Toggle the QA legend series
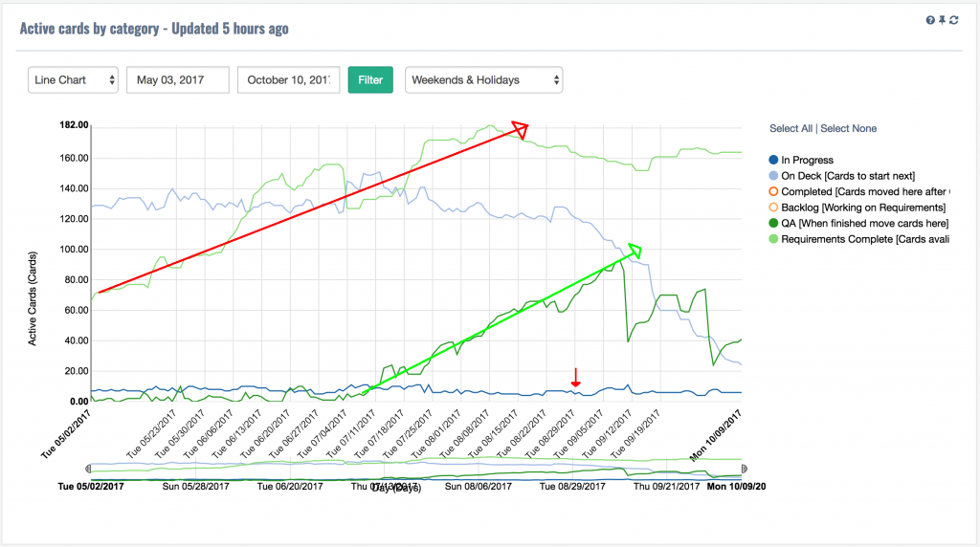980x547 pixels. pyautogui.click(x=858, y=224)
